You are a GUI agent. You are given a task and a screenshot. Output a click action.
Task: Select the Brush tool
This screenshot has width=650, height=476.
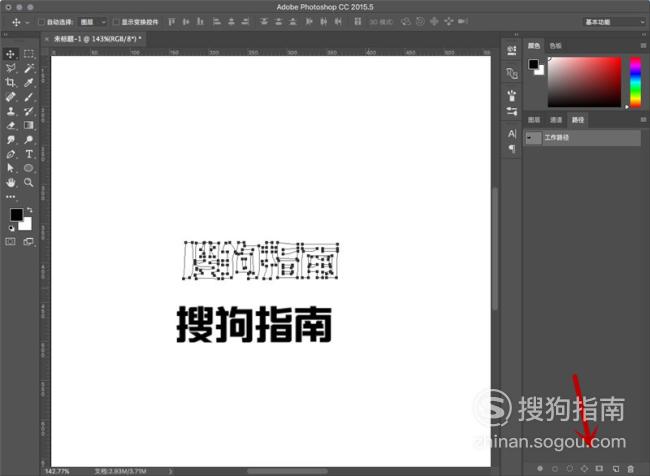coord(29,97)
